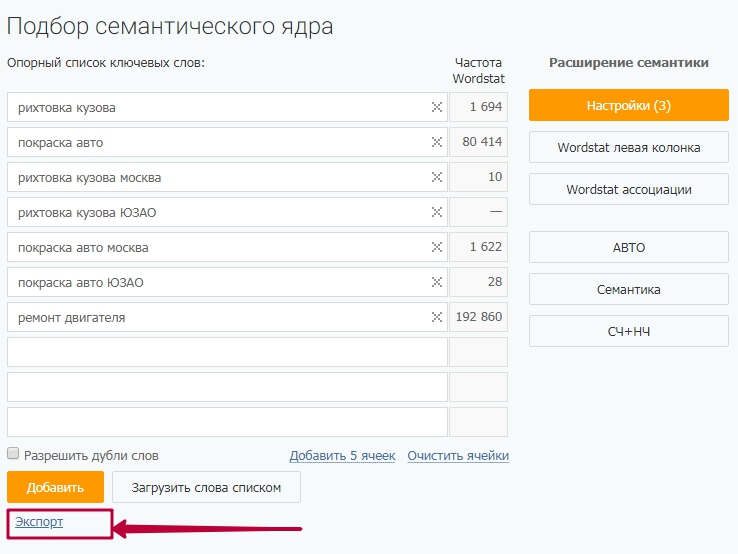Click the Экспорт link

coord(39,522)
